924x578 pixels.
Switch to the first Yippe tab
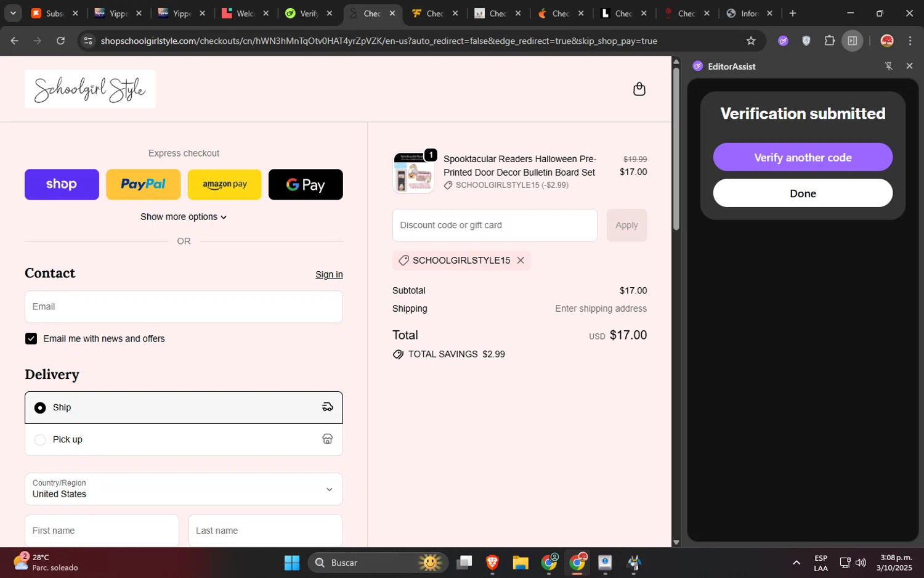pyautogui.click(x=117, y=13)
